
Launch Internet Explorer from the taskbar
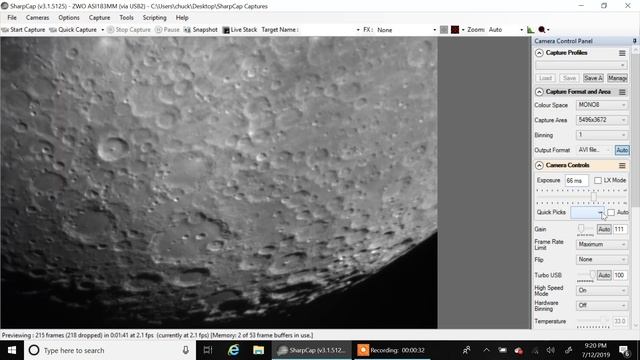tap(233, 350)
